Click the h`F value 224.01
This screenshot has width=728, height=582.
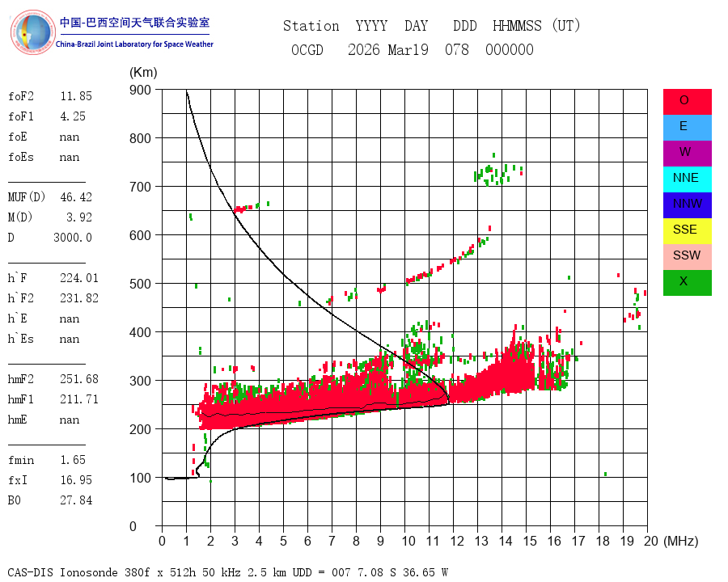pyautogui.click(x=79, y=278)
